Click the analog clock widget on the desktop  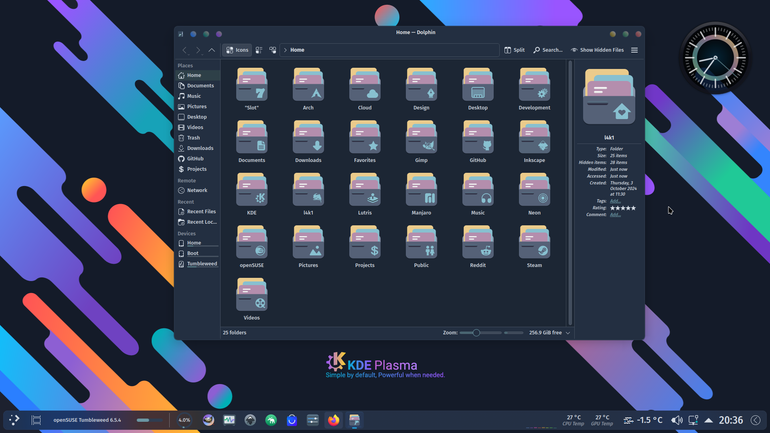(715, 58)
